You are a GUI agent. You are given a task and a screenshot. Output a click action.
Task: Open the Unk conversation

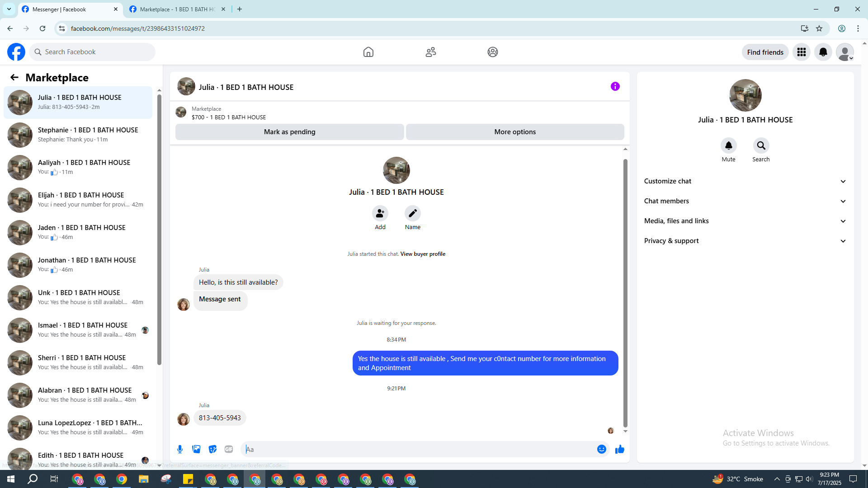(x=78, y=297)
